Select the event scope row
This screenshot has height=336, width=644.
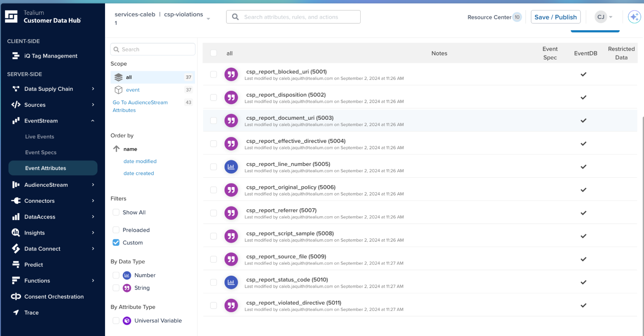(153, 90)
